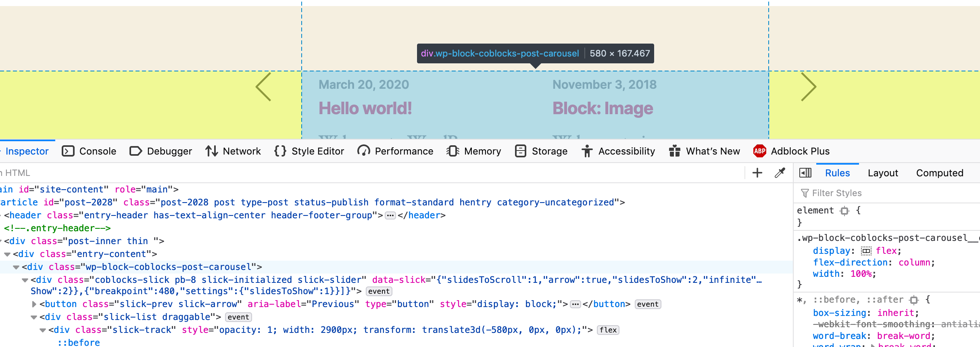Click the November 3, 2018 date
This screenshot has width=980, height=347.
(605, 85)
